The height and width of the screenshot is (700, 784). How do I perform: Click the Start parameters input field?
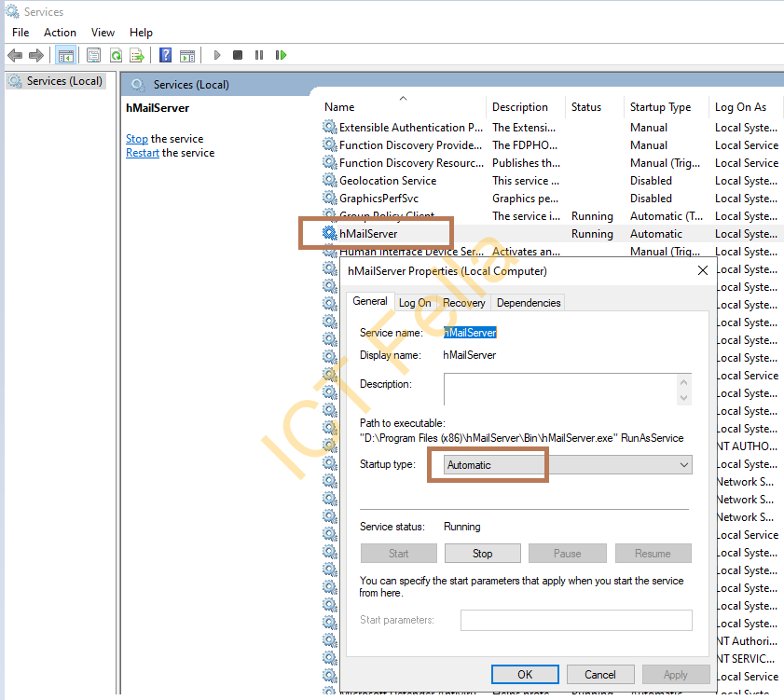click(x=576, y=620)
